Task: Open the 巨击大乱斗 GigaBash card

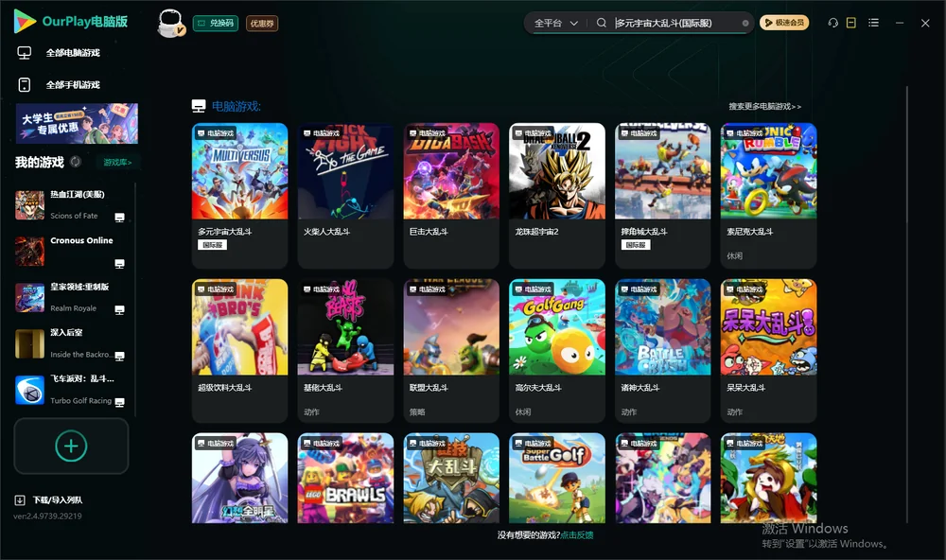Action: [x=451, y=196]
